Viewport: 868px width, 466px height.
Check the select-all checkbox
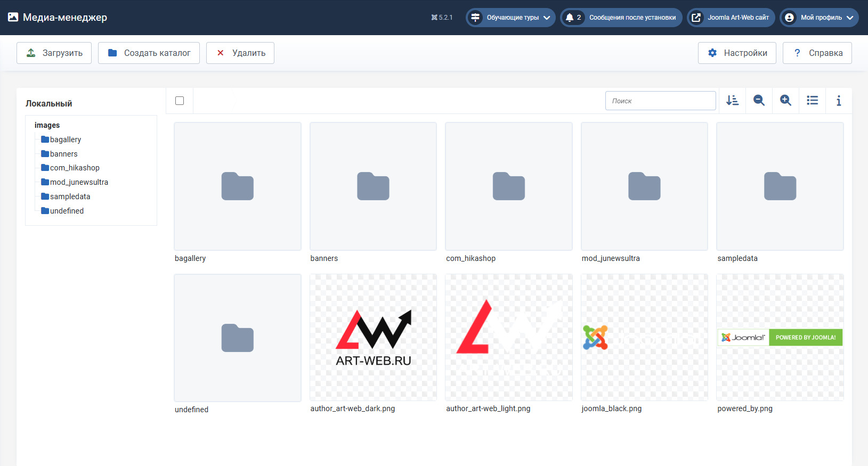(x=180, y=101)
